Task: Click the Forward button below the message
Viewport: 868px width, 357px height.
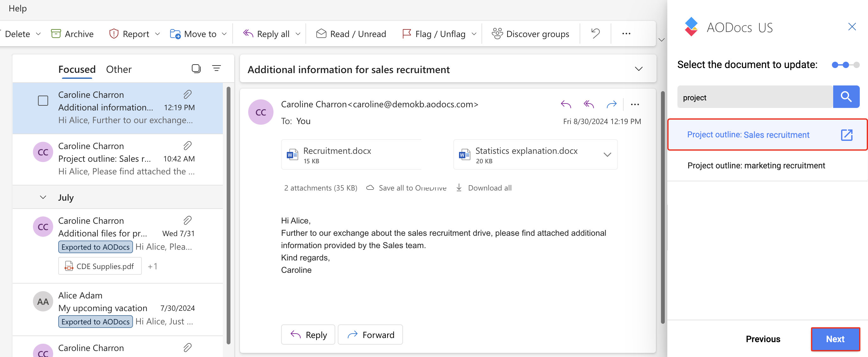Action: point(370,335)
